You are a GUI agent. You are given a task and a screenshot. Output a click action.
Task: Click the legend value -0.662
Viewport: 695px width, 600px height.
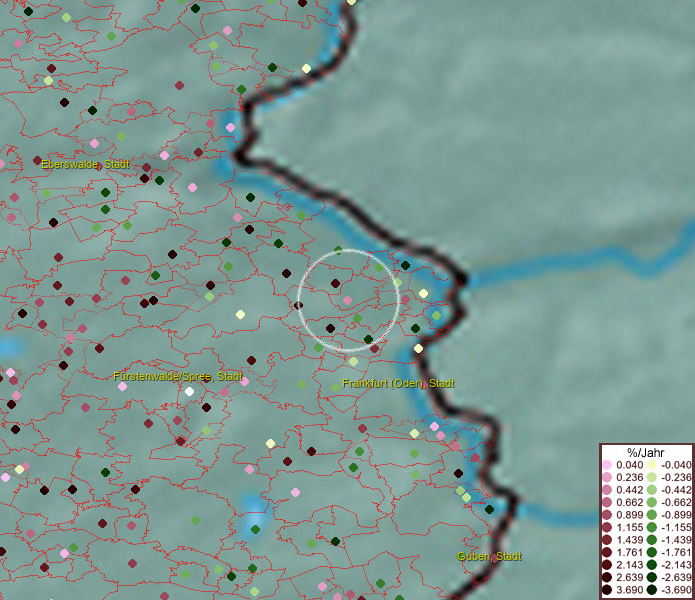click(x=676, y=503)
